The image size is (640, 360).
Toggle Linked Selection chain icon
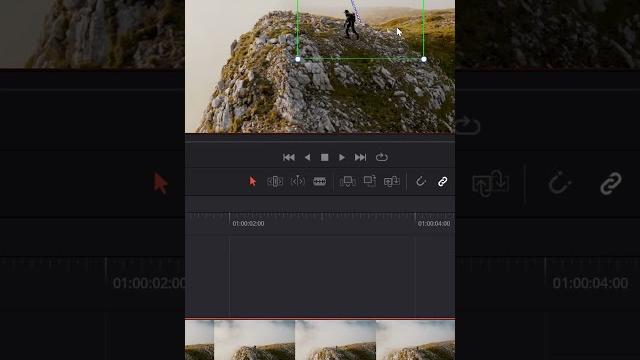tap(442, 182)
